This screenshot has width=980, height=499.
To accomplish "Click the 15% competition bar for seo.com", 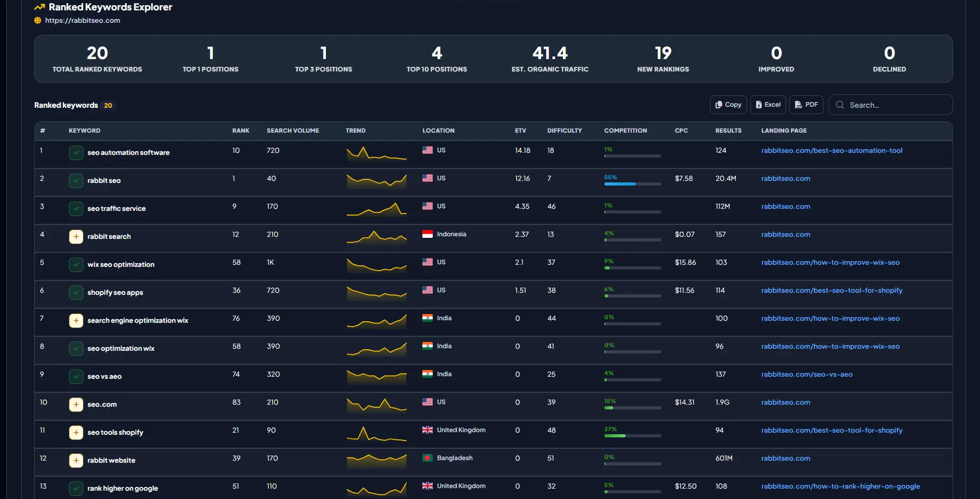I will point(633,408).
